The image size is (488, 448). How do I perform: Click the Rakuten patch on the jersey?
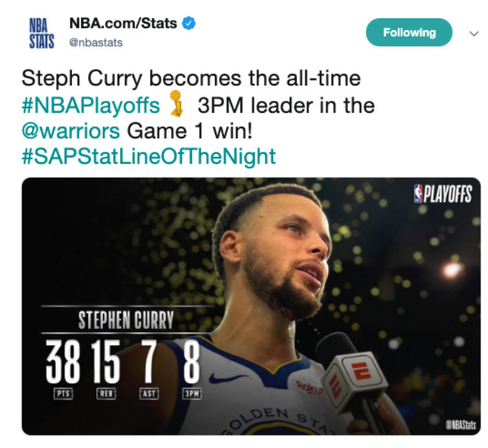309,388
